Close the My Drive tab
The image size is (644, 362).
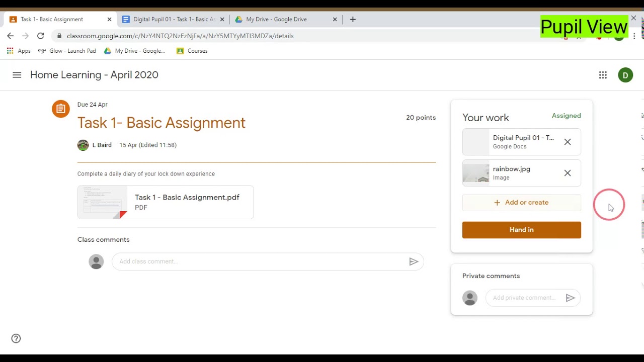click(335, 19)
